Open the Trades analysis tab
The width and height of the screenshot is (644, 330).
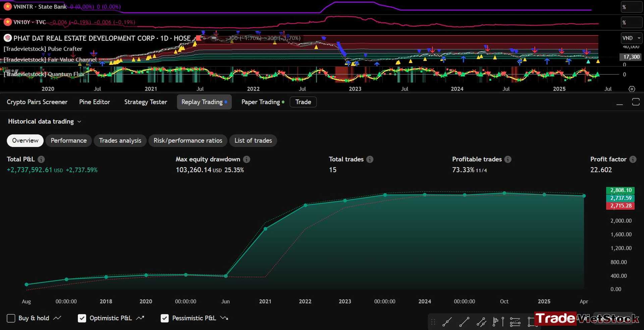[120, 141]
